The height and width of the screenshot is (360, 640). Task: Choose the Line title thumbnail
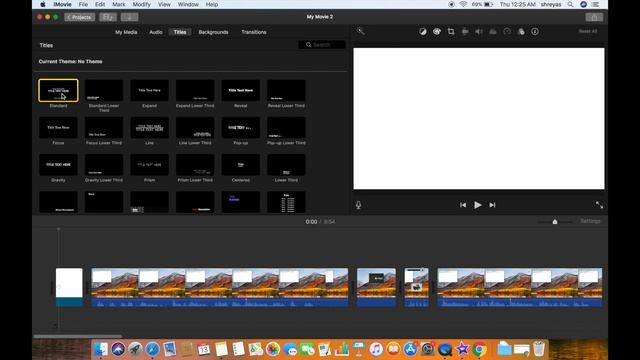[149, 127]
